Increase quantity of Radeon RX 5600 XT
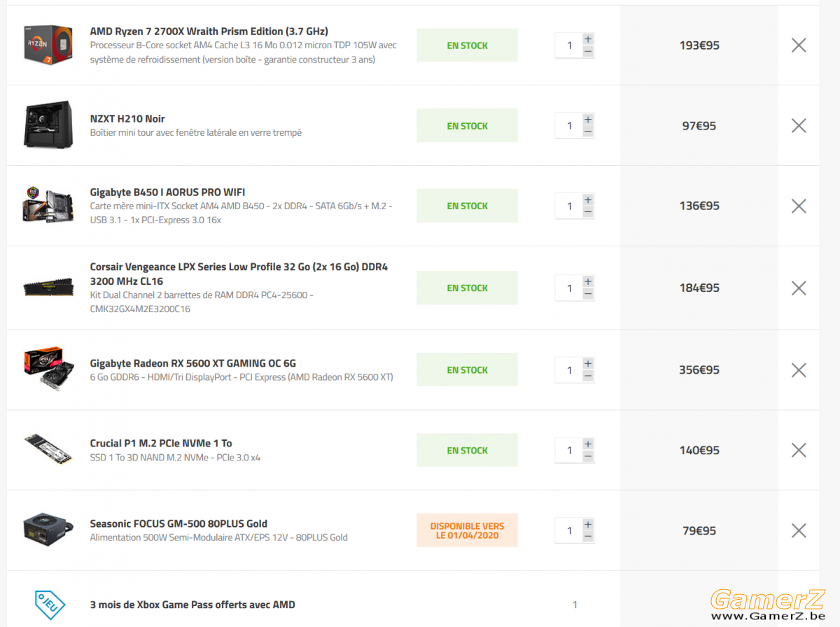The width and height of the screenshot is (840, 627). click(x=588, y=364)
